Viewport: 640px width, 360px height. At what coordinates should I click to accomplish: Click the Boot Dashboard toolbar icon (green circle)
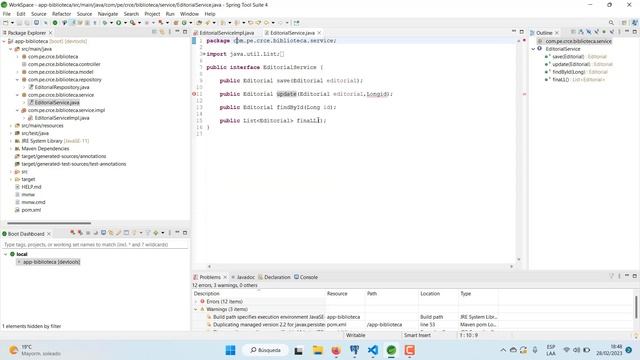coord(55,23)
